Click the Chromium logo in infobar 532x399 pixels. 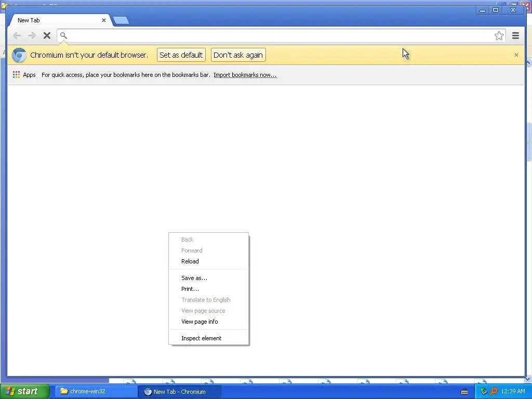pos(19,55)
